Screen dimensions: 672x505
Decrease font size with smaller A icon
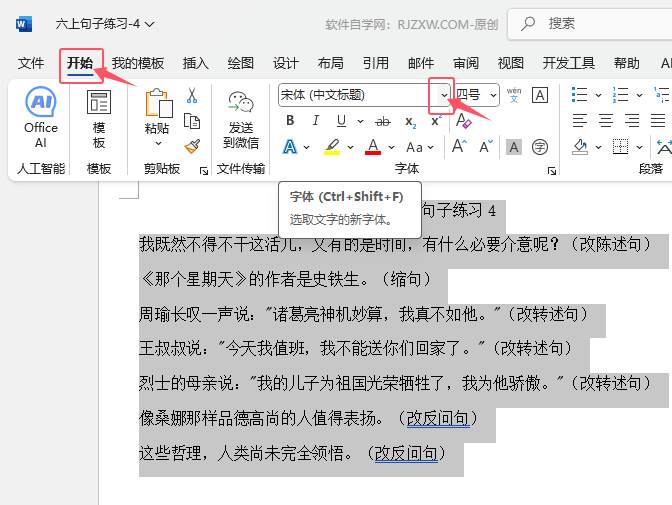coord(486,147)
